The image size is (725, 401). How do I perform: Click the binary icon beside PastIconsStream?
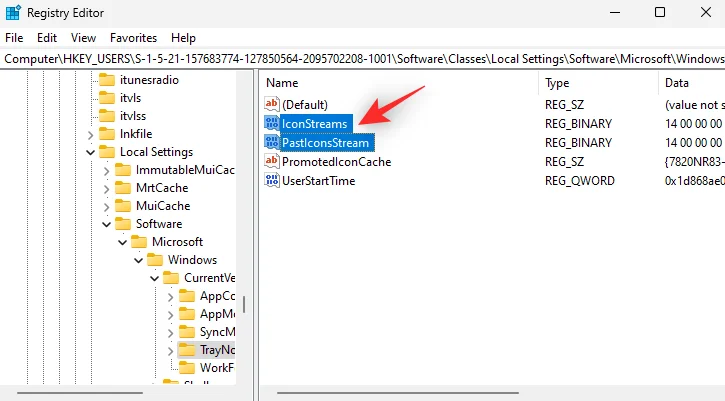coord(271,143)
